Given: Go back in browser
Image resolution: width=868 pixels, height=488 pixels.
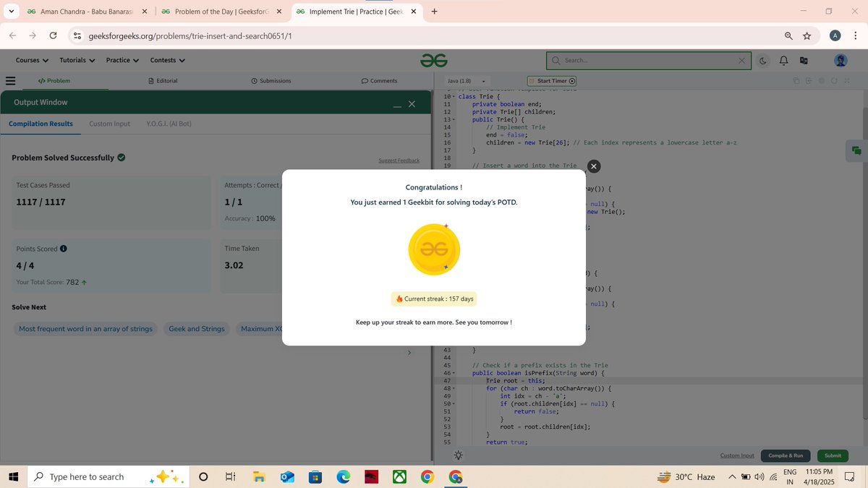Looking at the screenshot, I should [x=13, y=35].
